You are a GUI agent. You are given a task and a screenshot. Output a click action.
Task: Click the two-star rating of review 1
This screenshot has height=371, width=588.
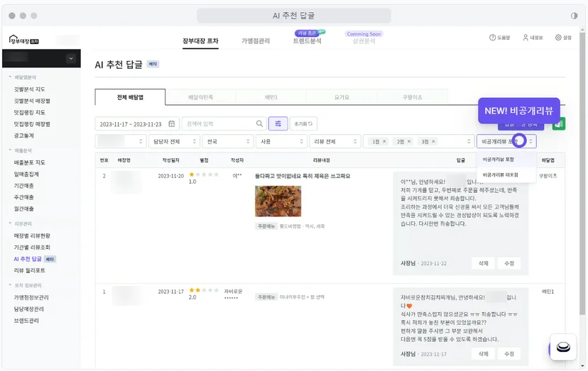click(204, 290)
